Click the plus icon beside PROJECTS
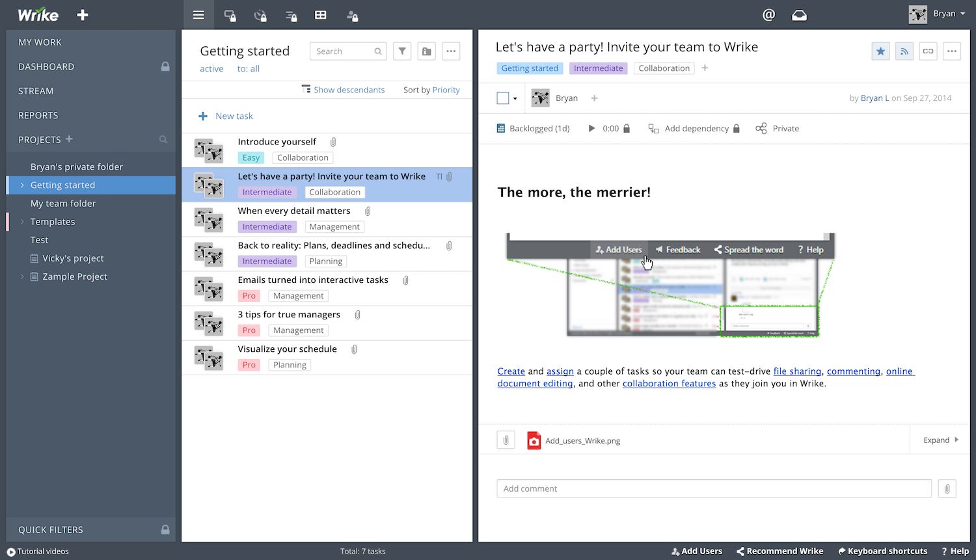The height and width of the screenshot is (560, 976). [69, 139]
